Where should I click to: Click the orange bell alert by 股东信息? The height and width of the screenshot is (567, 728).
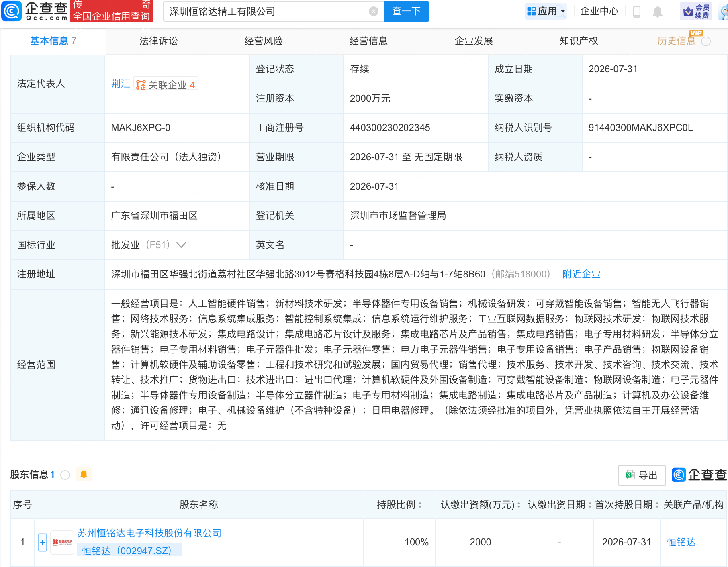[84, 474]
